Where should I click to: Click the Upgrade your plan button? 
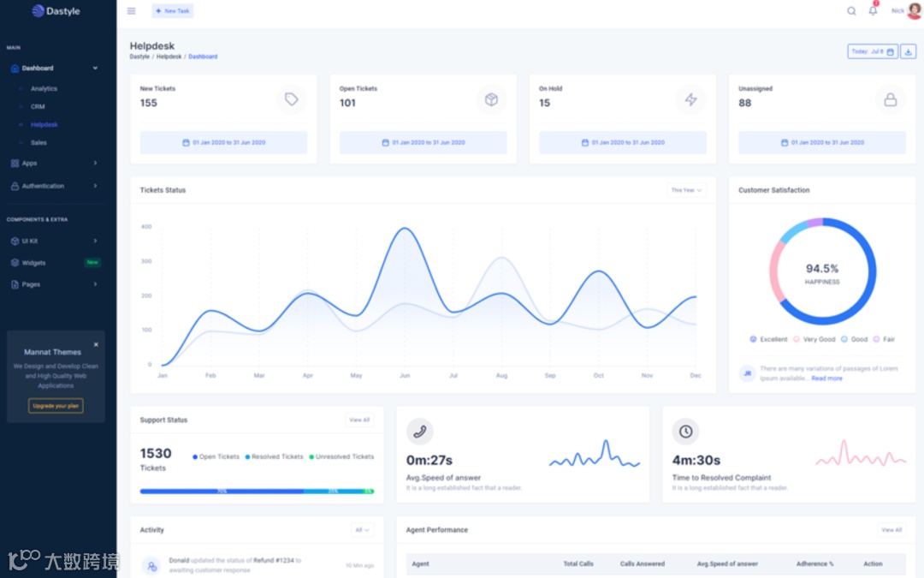(x=56, y=406)
